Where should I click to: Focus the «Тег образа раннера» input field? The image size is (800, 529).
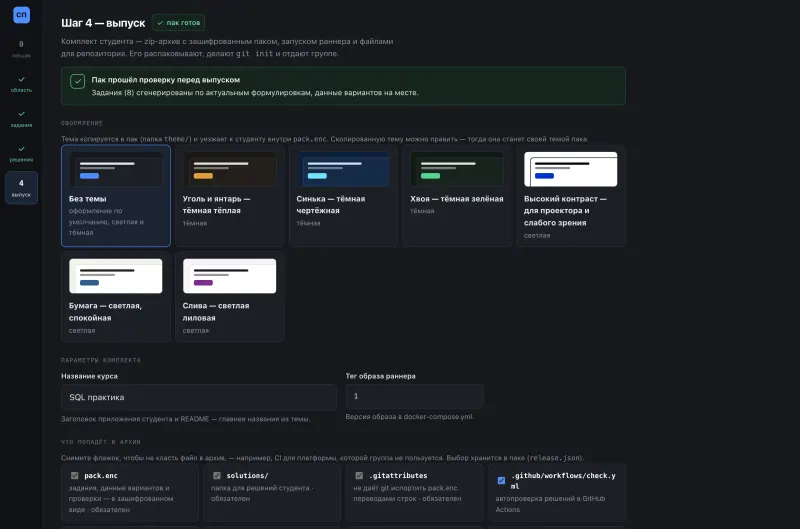click(414, 396)
